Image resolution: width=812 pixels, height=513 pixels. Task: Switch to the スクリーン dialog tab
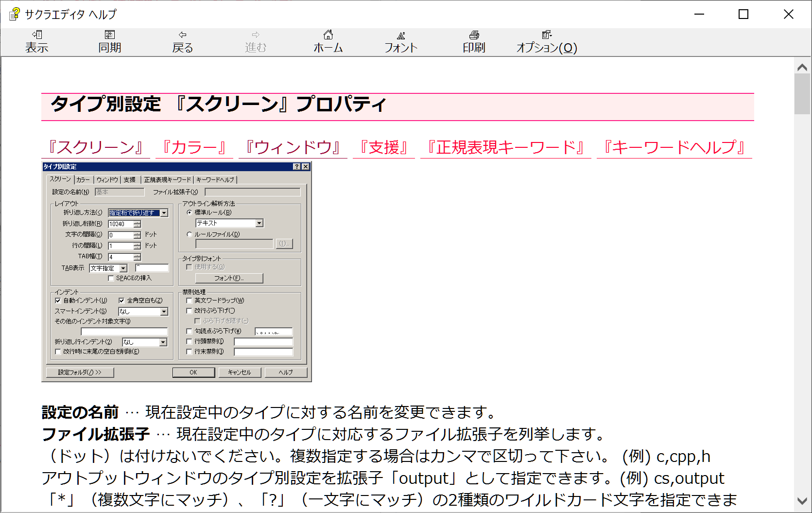click(60, 179)
